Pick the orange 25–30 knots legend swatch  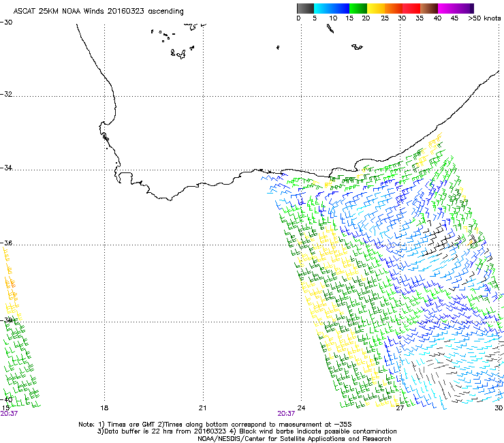(394, 8)
